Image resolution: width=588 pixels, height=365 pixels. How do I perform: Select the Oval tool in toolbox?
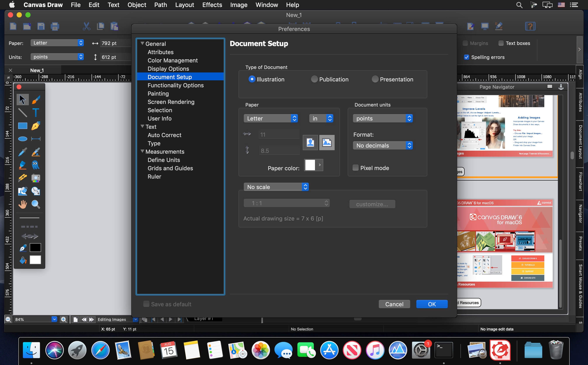click(22, 139)
